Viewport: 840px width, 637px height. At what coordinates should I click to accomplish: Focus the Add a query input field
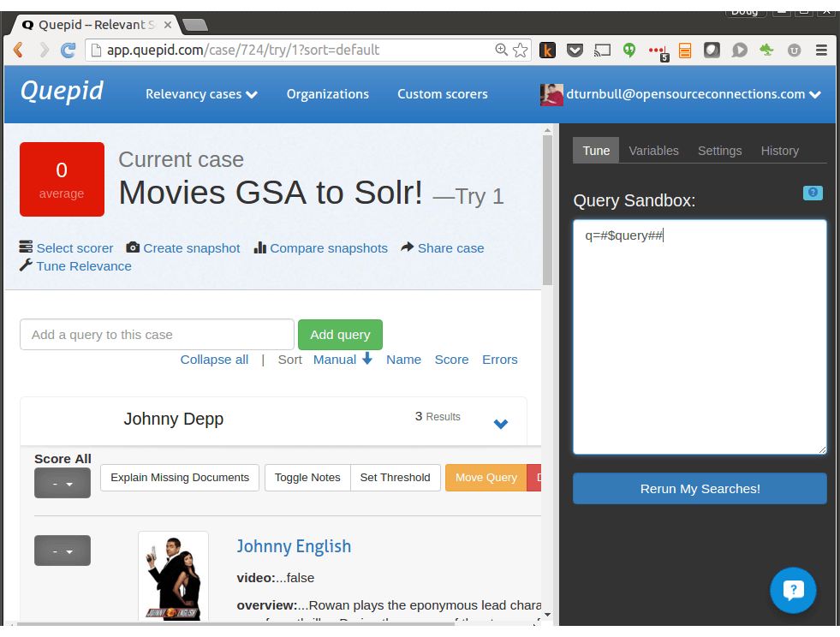click(157, 334)
